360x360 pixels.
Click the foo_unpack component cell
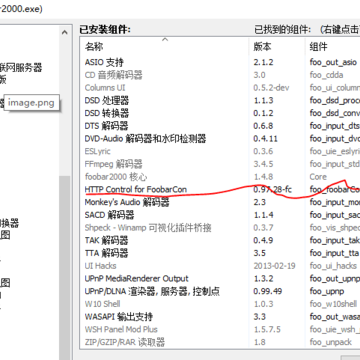click(330, 342)
